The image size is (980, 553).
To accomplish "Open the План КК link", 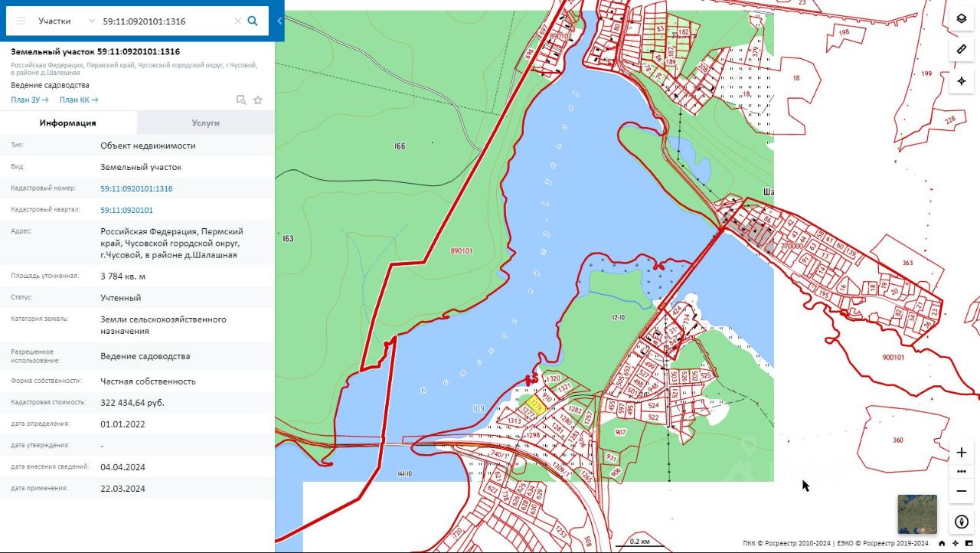I will coord(79,100).
